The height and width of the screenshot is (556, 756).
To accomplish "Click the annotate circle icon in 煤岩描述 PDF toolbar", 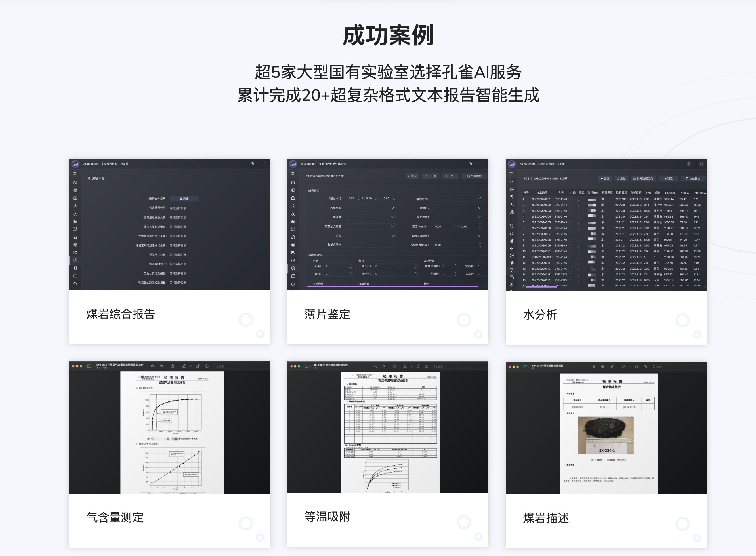I will (x=645, y=367).
